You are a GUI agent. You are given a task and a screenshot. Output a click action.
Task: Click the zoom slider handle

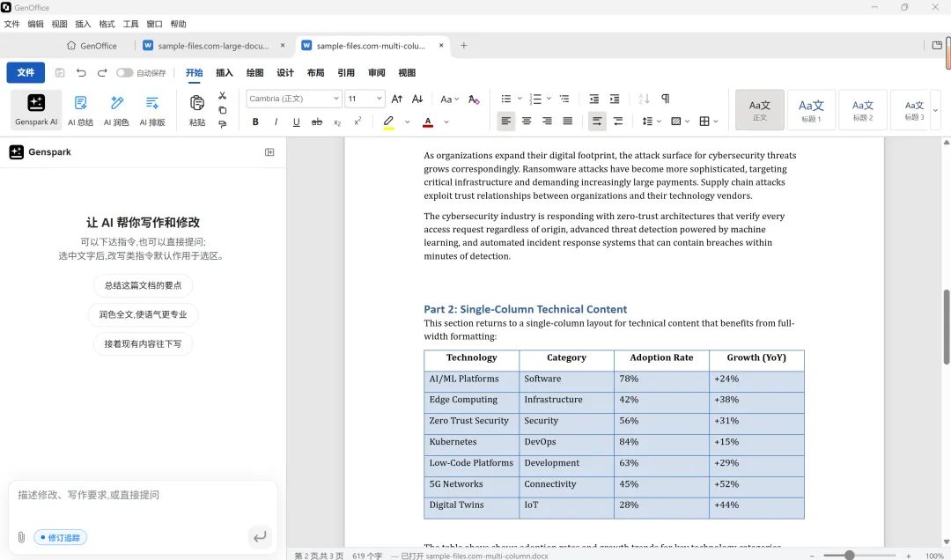[850, 555]
